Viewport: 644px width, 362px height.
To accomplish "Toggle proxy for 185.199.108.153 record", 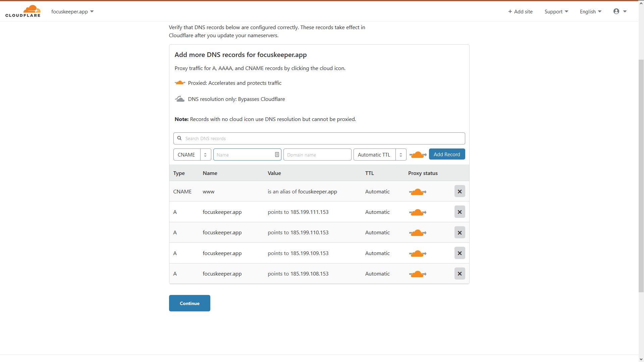I will click(x=418, y=274).
